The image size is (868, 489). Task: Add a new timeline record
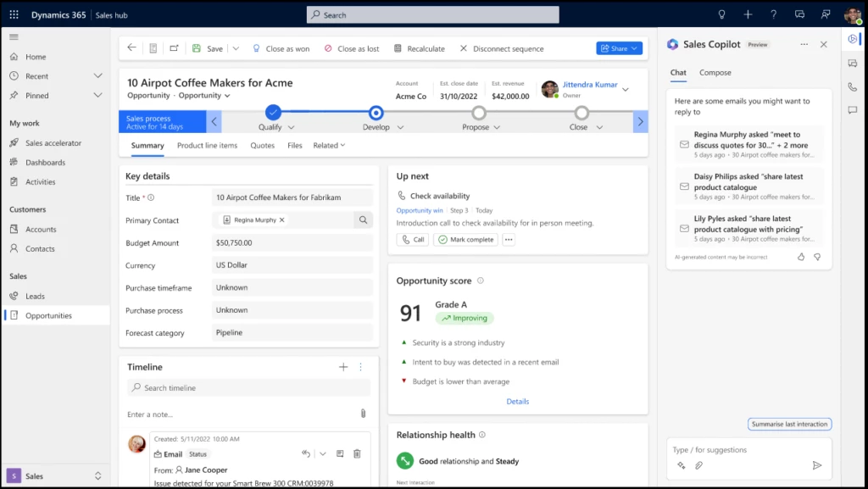[343, 367]
